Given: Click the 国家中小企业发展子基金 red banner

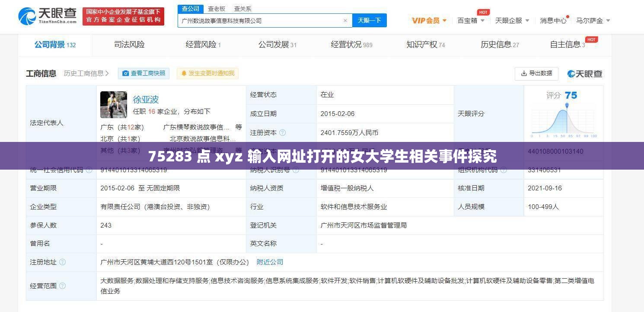Looking at the screenshot, I should (124, 16).
